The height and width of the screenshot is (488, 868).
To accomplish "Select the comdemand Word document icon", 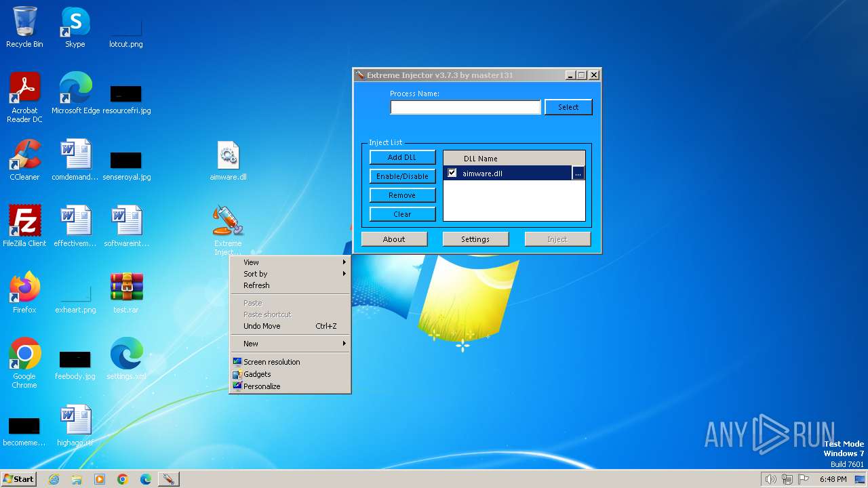I will coord(75,160).
